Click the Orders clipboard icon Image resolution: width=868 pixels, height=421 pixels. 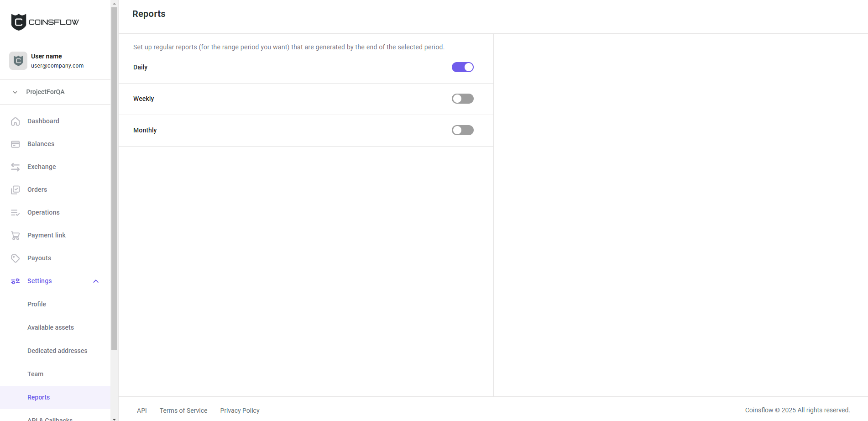pos(15,189)
